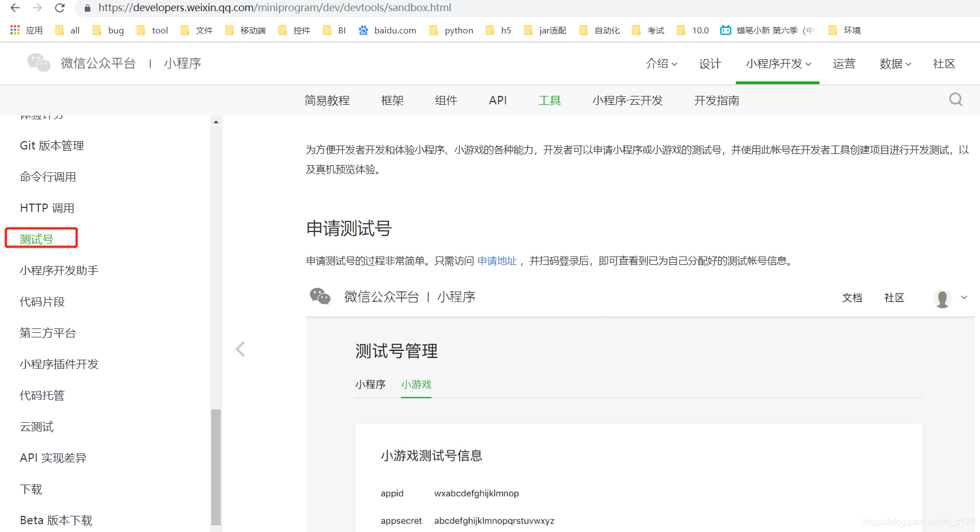Collapse sidebar with left chevron
The height and width of the screenshot is (532, 980).
(240, 349)
